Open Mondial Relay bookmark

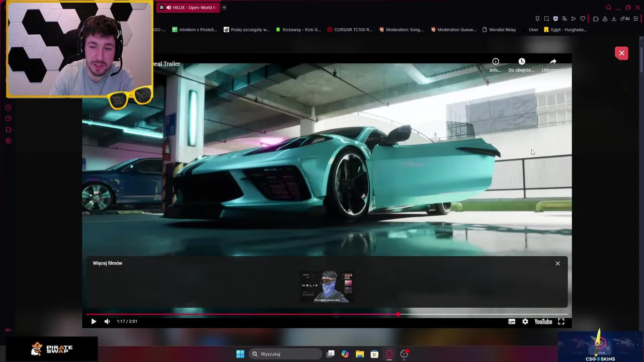click(499, 30)
